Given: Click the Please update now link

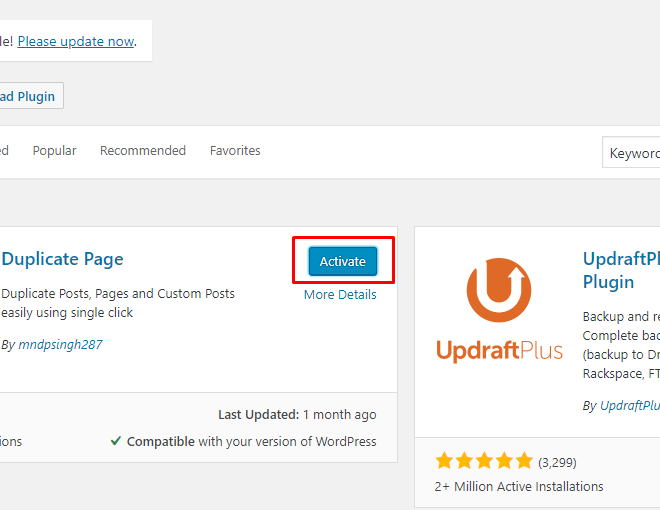Looking at the screenshot, I should (x=76, y=41).
